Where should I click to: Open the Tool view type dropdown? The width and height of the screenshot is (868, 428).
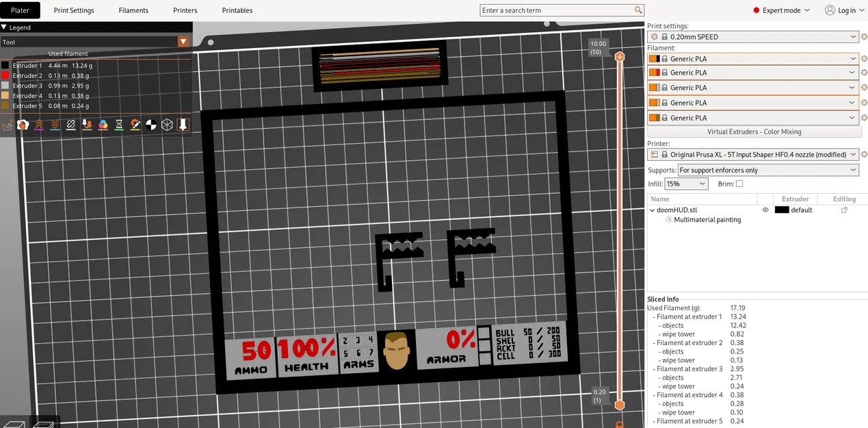[183, 42]
